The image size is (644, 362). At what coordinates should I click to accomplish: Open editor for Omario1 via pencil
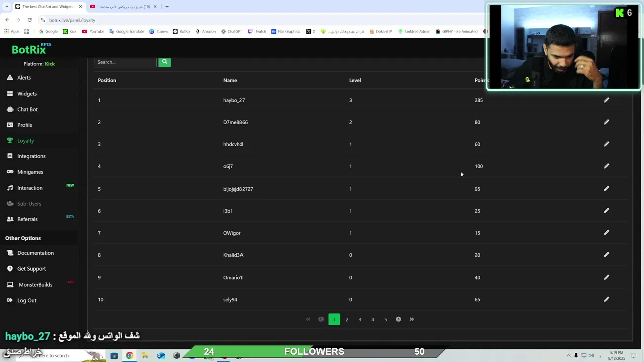(606, 277)
